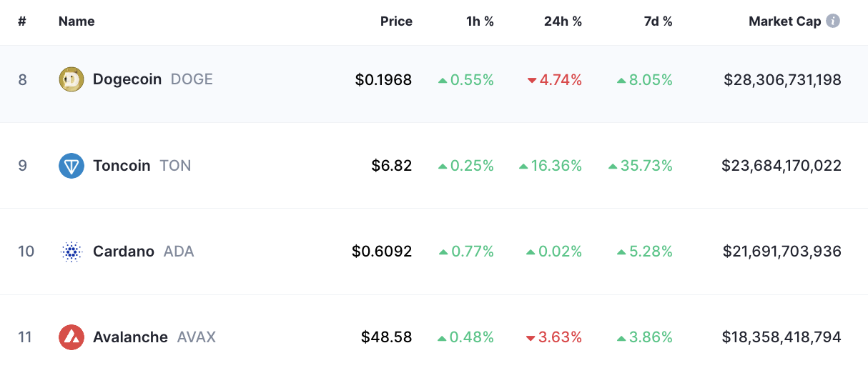Click Dogecoin's $28,306,731,198 market cap
Screen dimensions: 868x373
click(782, 80)
